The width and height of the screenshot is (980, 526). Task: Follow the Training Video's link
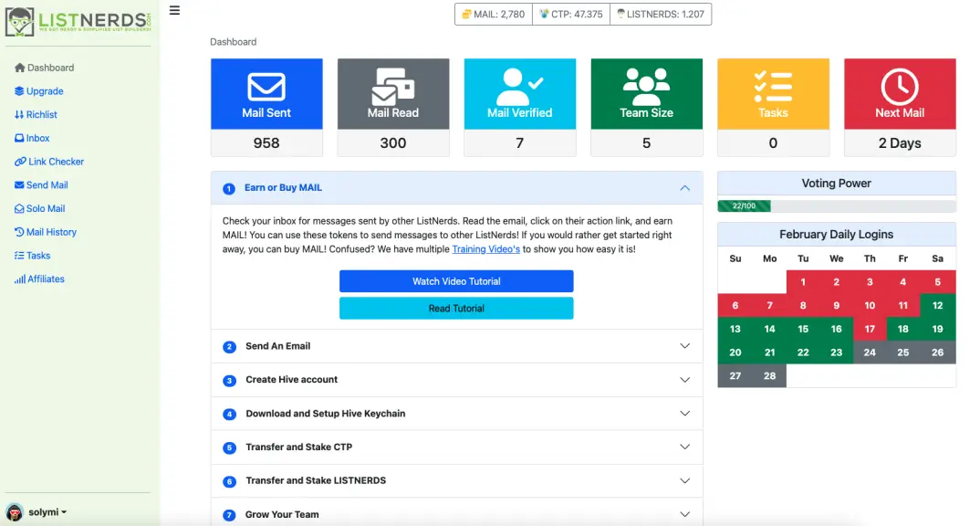[485, 249]
